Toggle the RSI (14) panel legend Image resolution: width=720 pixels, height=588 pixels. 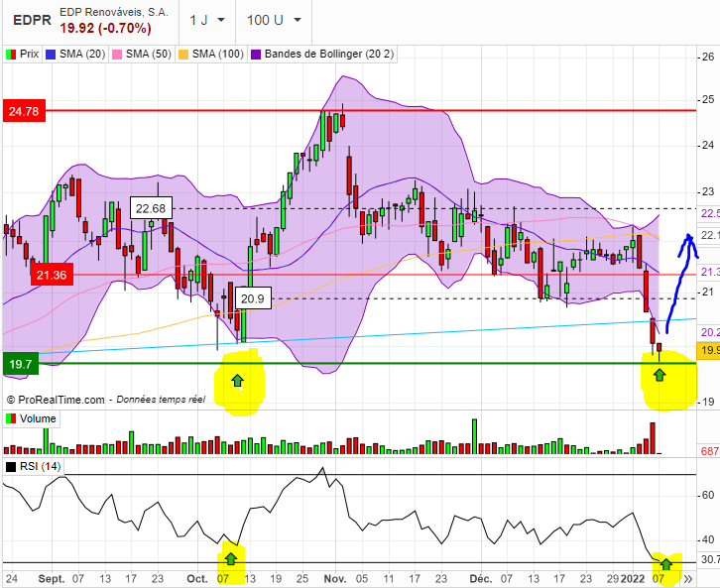tap(33, 466)
